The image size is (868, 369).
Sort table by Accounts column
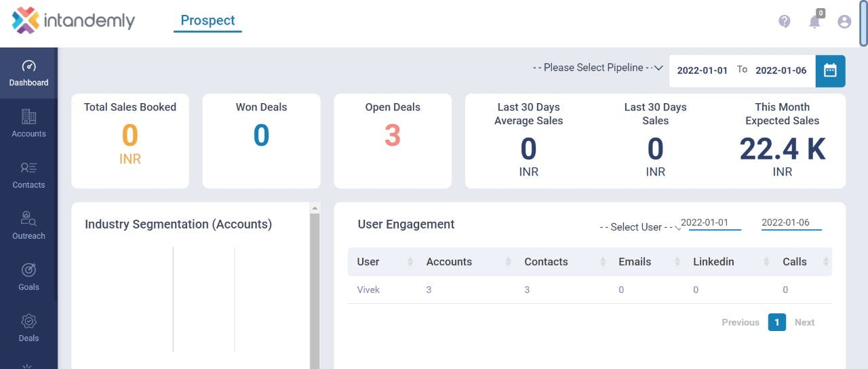(509, 262)
